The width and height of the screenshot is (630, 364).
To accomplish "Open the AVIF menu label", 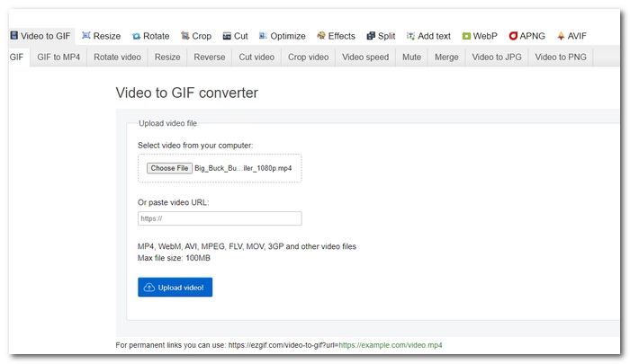I will pyautogui.click(x=577, y=36).
